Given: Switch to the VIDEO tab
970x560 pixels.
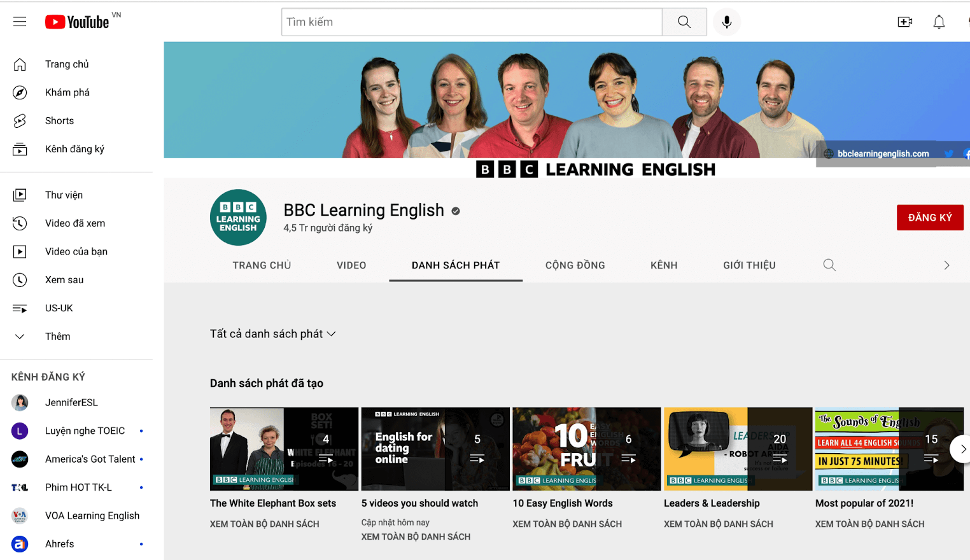Looking at the screenshot, I should (351, 265).
